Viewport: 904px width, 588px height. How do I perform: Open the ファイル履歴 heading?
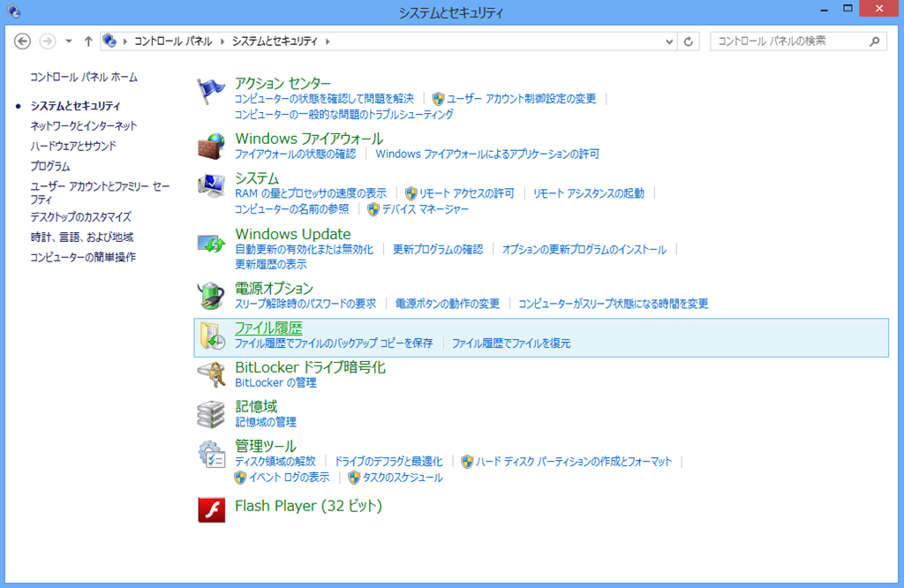[x=268, y=328]
